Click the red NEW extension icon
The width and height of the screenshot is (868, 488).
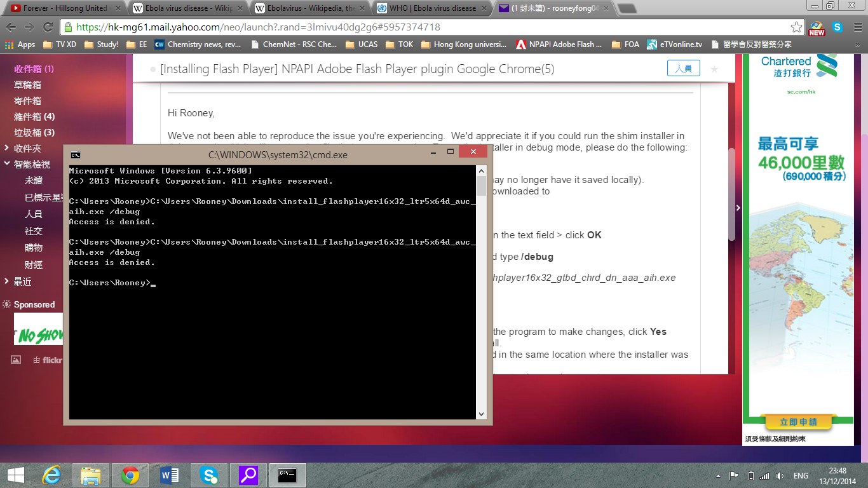click(817, 28)
